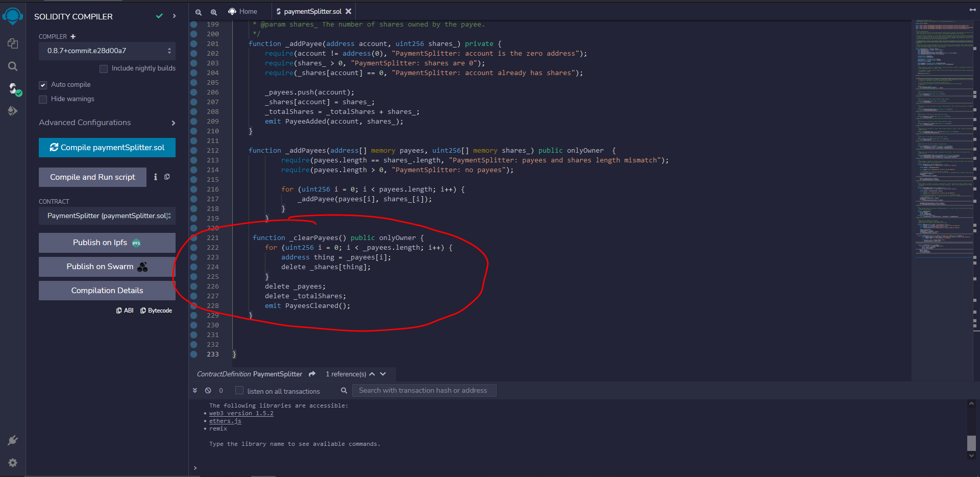Open Deploy and run transactions panel
980x477 pixels.
point(13,111)
